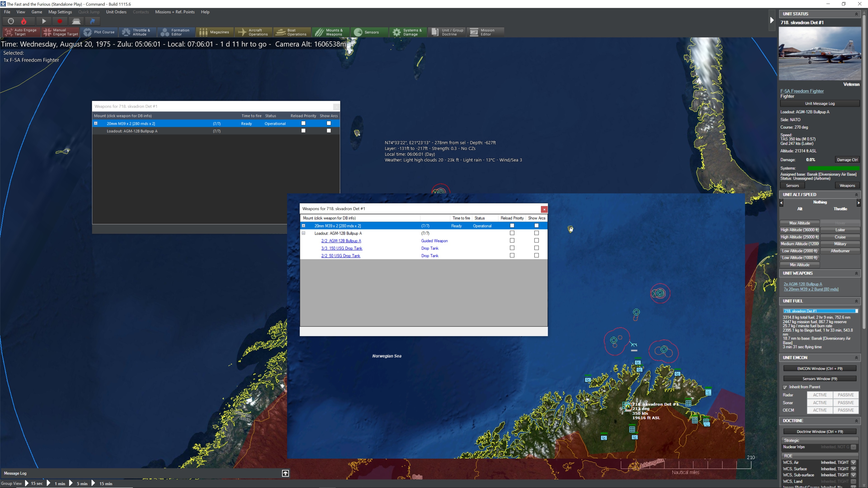Collapse the UNIT FUEL panel
Viewport: 868px width, 488px height.
click(x=856, y=301)
